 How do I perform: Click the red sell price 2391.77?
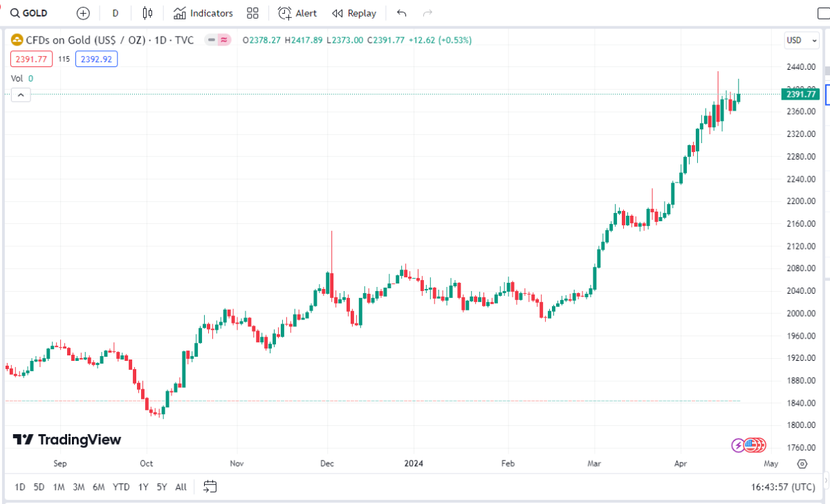[x=32, y=59]
